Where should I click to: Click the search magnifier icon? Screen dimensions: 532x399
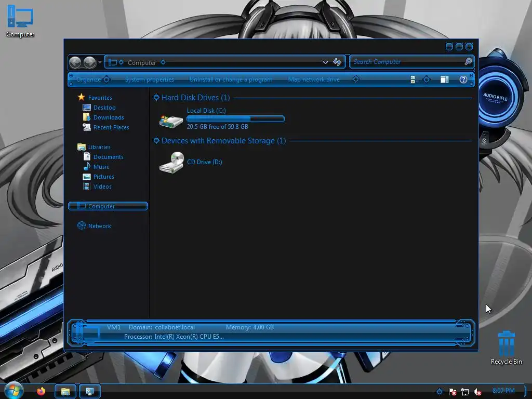click(x=468, y=61)
